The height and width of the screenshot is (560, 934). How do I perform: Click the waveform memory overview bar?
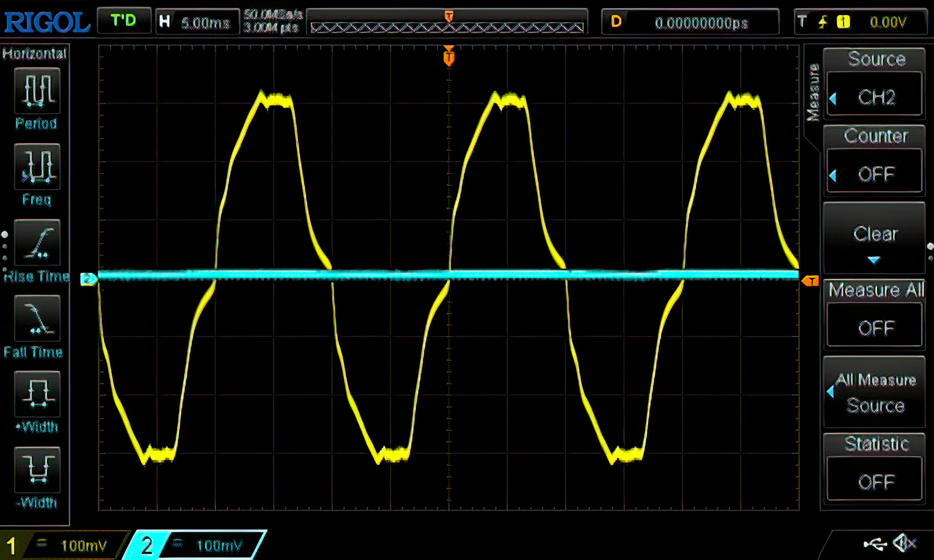pyautogui.click(x=447, y=27)
